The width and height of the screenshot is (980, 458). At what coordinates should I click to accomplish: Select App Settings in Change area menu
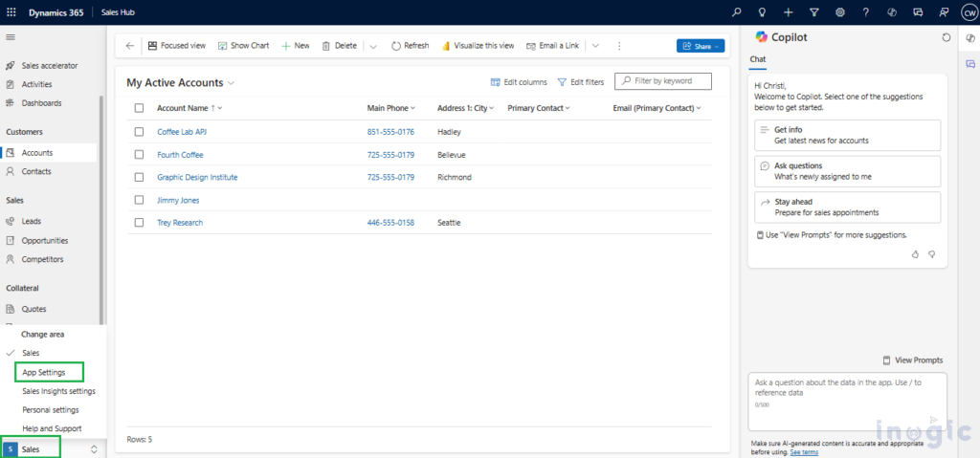(x=43, y=372)
